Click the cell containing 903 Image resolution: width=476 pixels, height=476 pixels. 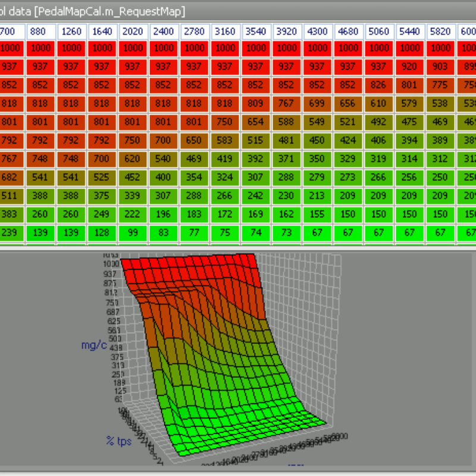click(x=441, y=67)
